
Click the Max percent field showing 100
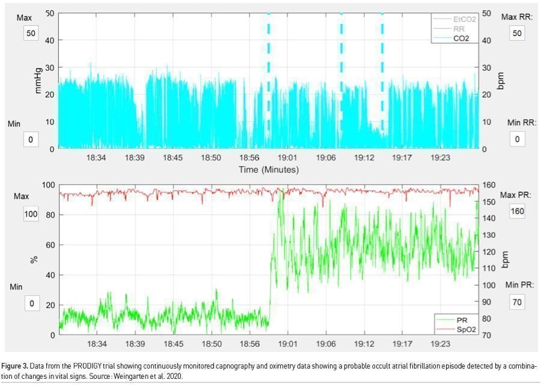pyautogui.click(x=31, y=214)
